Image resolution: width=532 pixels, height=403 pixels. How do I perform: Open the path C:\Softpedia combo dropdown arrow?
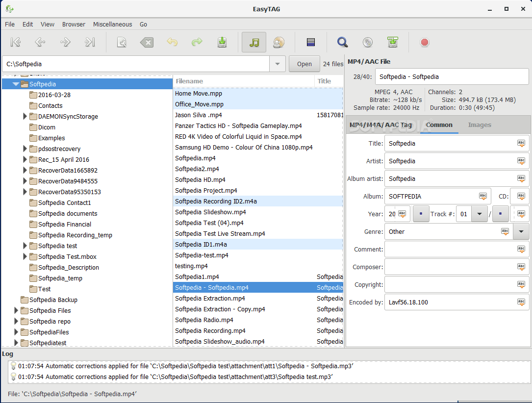(x=278, y=64)
